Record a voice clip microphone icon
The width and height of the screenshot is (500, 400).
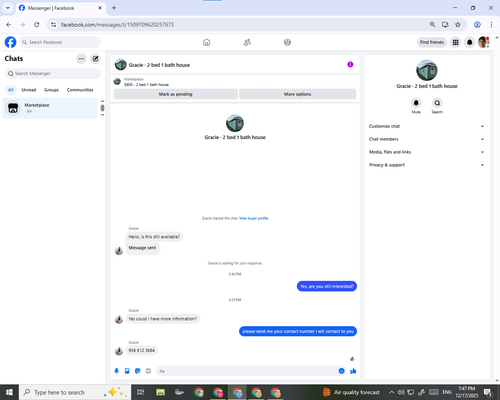(x=116, y=371)
